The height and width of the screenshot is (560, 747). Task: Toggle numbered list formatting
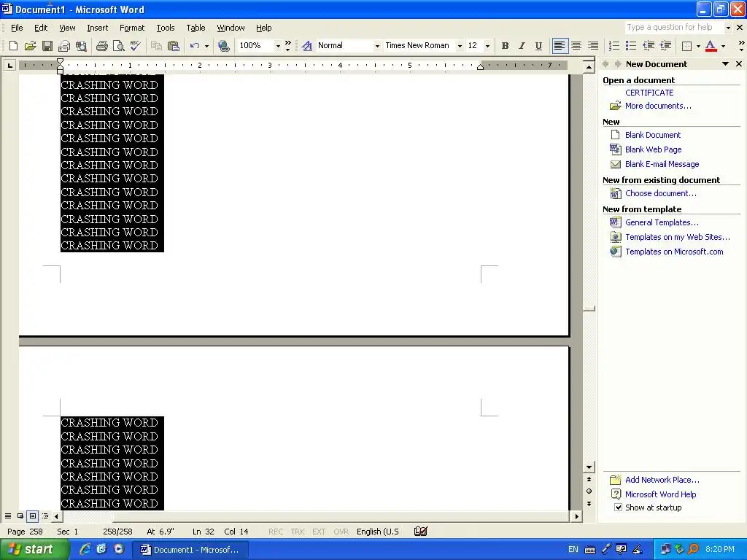[x=614, y=46]
